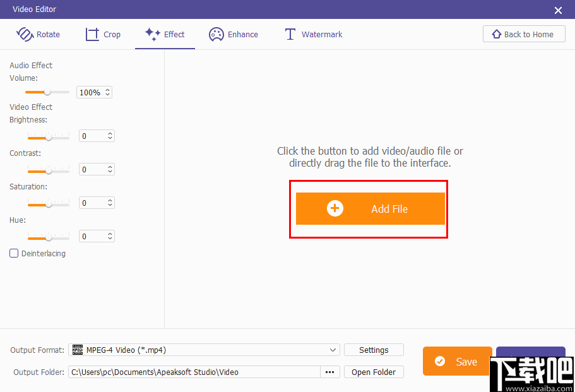
Task: Click the Effect sparkle icon
Action: [x=152, y=34]
